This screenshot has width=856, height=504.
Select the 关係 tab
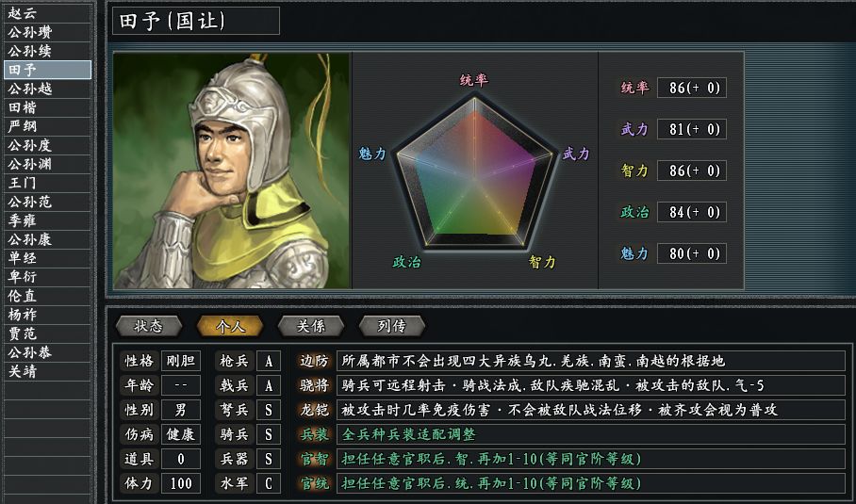(311, 326)
